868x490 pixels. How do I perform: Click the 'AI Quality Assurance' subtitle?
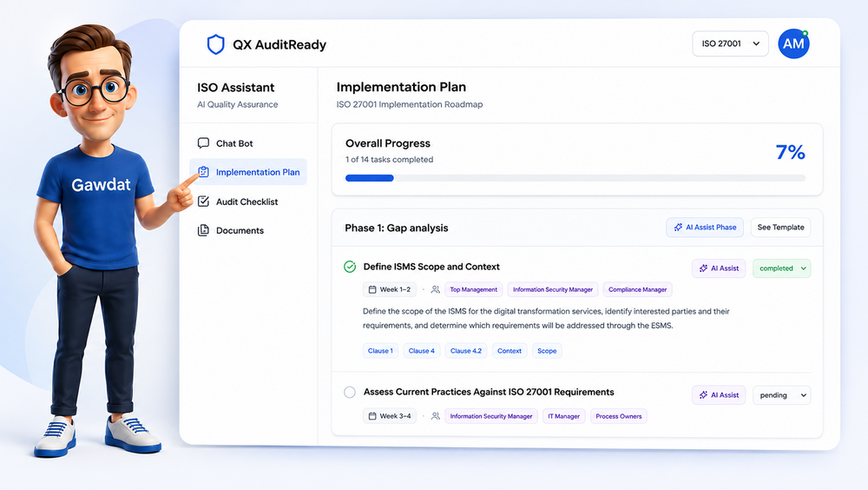(x=238, y=104)
